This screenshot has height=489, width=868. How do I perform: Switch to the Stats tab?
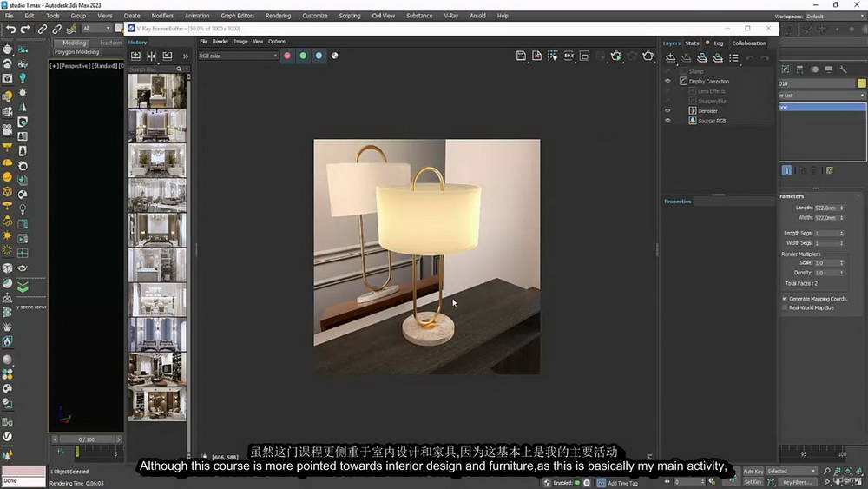coord(692,43)
